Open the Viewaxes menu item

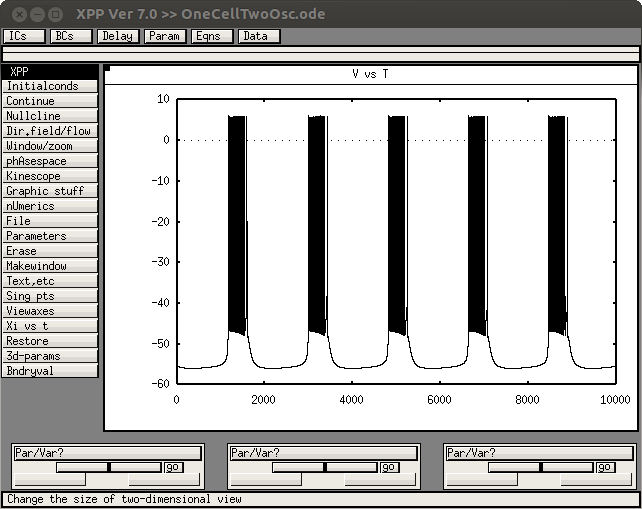point(50,311)
